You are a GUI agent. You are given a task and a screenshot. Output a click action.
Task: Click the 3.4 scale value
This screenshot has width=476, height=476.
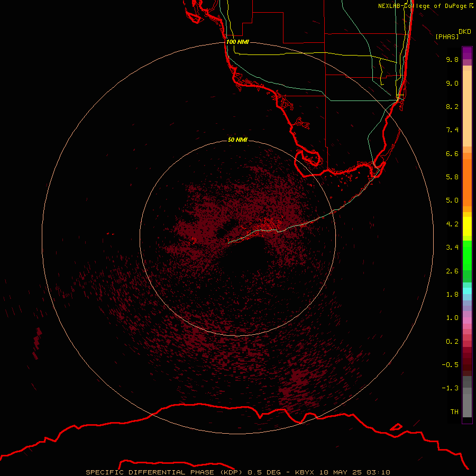click(452, 248)
